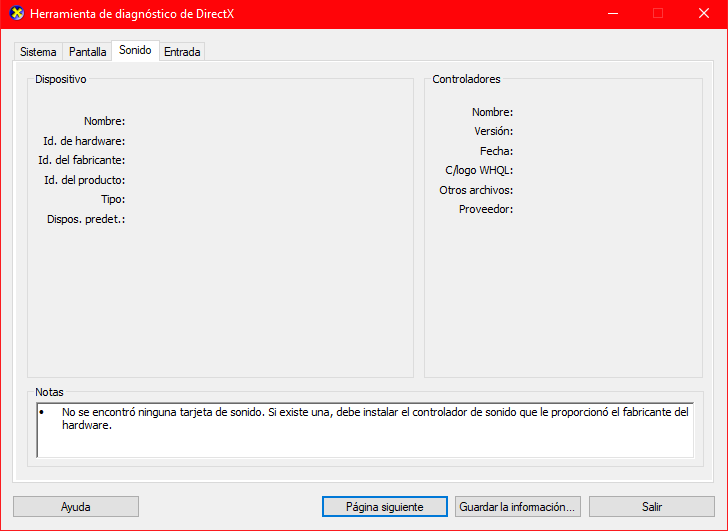Open the Pantalla tab
The height and width of the screenshot is (531, 728).
pyautogui.click(x=87, y=52)
